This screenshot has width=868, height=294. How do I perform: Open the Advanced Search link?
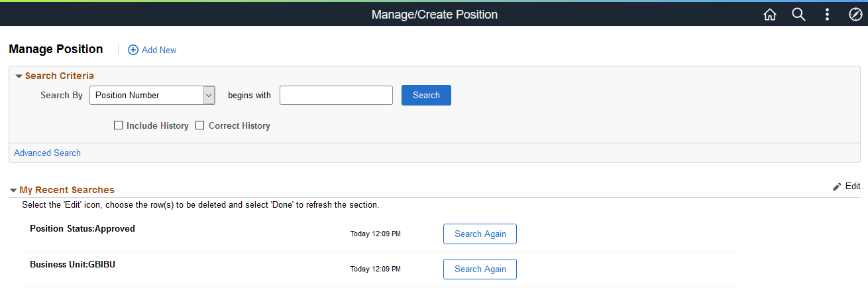[x=47, y=153]
